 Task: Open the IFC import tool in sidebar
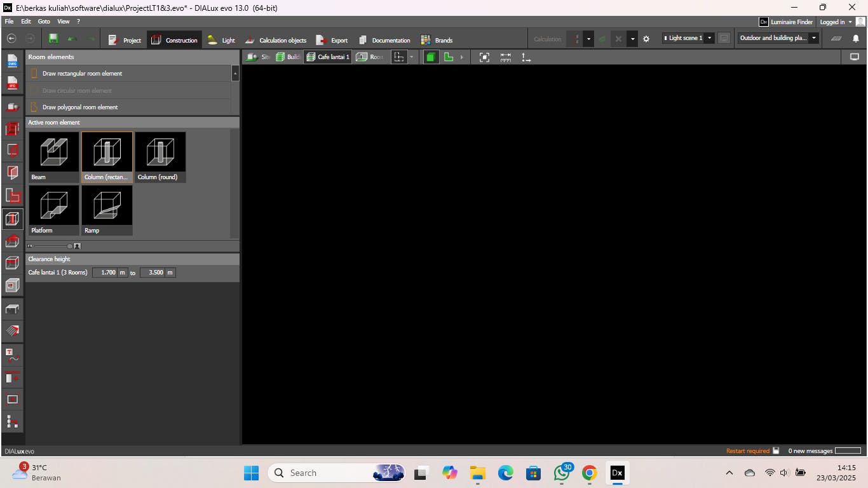click(x=13, y=83)
